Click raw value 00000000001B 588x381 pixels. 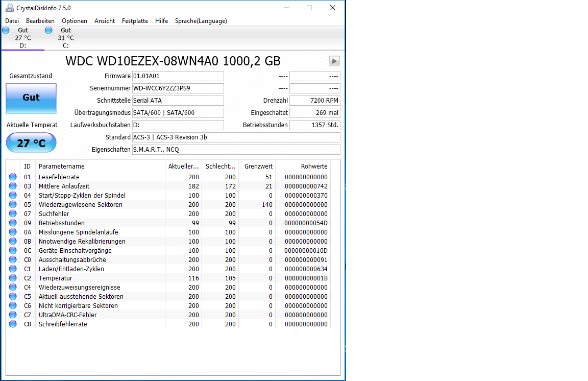(306, 278)
